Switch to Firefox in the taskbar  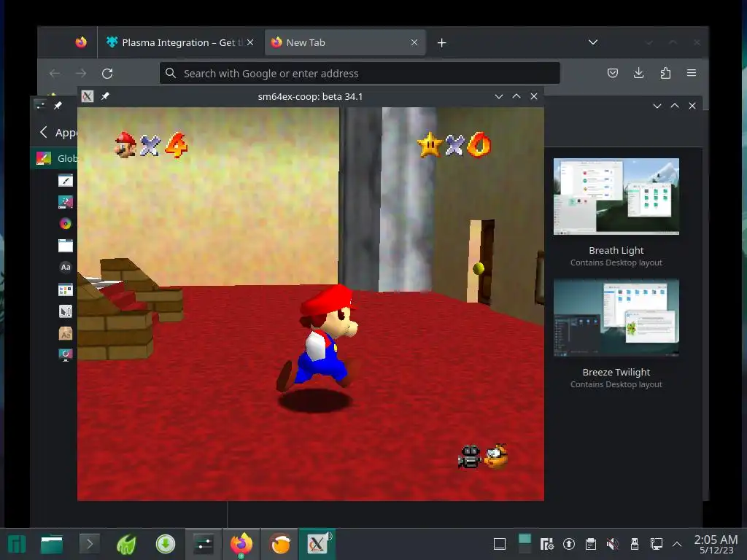tap(241, 544)
